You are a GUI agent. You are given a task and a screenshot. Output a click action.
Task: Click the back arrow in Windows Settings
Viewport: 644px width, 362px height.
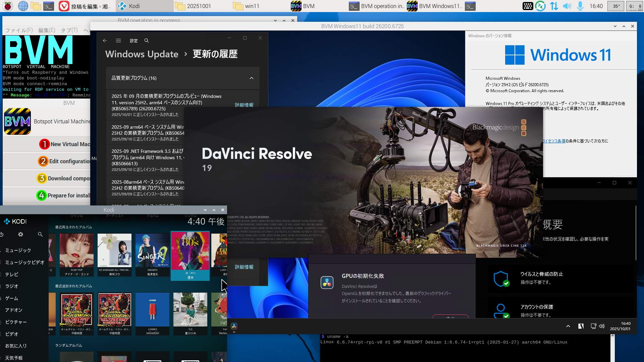click(105, 41)
